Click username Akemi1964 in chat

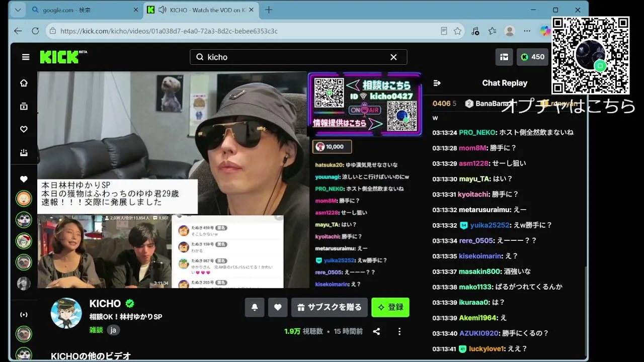[x=478, y=318]
